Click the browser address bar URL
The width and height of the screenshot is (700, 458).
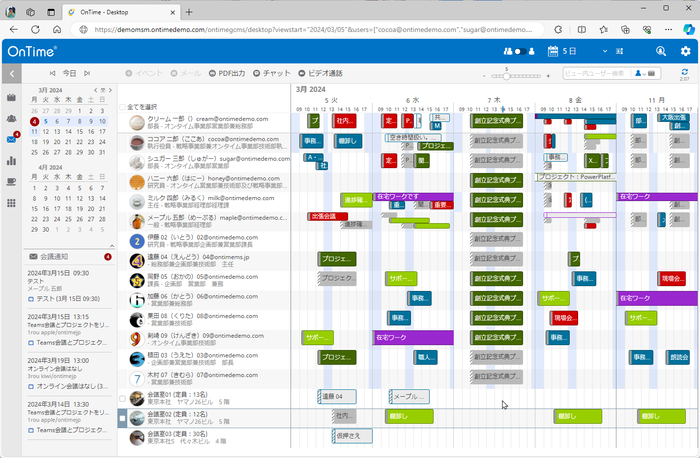(x=312, y=29)
